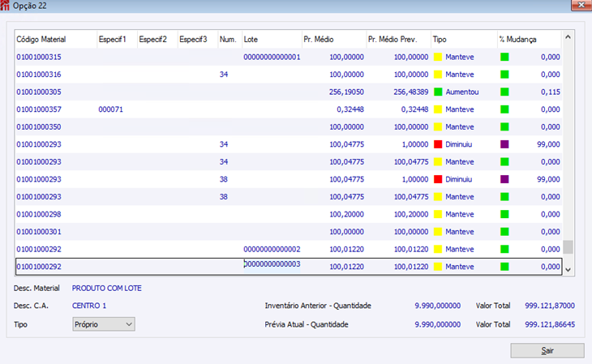
Task: Click the % Mudança value 0,115
Action: [550, 92]
